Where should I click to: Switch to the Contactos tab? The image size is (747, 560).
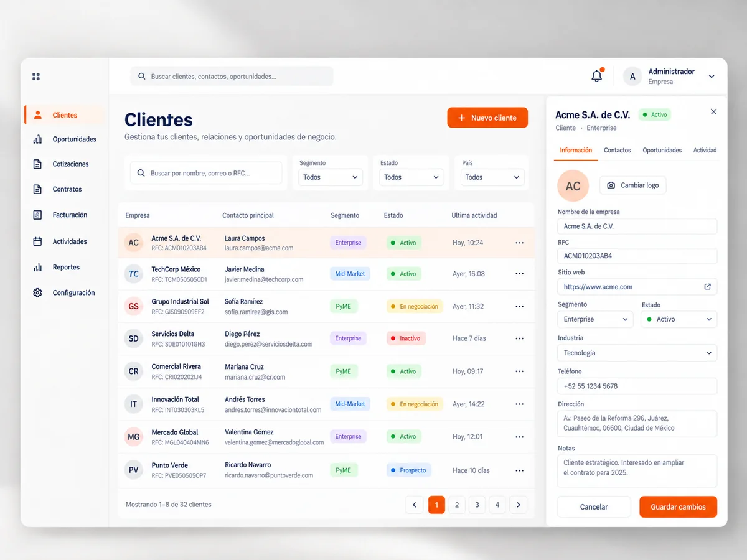pyautogui.click(x=618, y=151)
